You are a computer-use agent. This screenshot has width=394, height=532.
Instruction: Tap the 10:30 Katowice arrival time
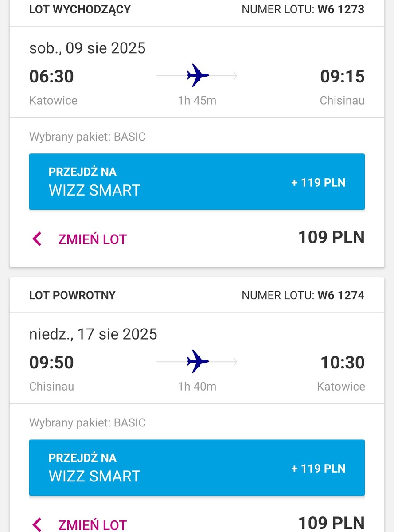click(x=342, y=362)
